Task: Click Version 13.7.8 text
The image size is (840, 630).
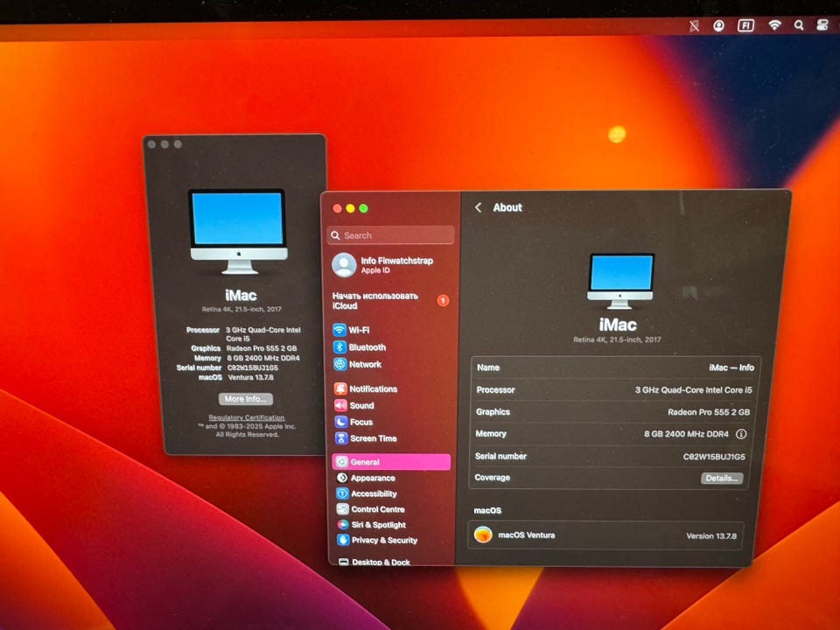Action: (710, 535)
